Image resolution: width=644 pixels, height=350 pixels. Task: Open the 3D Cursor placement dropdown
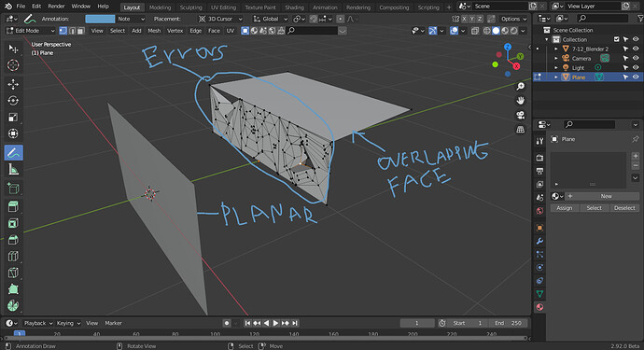click(x=220, y=19)
